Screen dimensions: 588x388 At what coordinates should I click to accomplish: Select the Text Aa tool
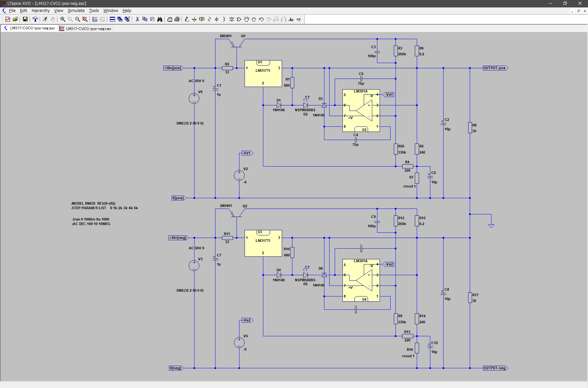click(x=291, y=19)
